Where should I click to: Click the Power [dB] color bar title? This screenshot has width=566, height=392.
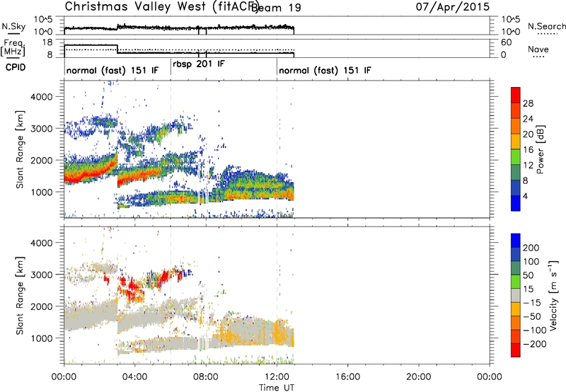click(x=541, y=149)
